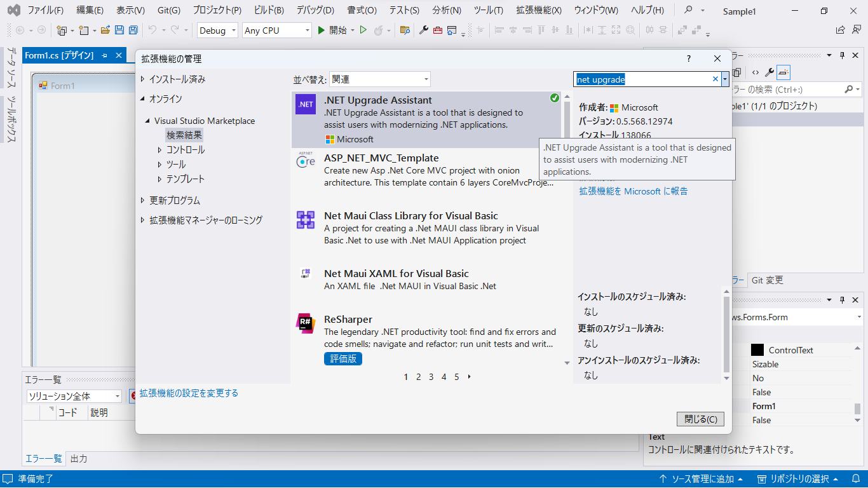Toggle auto-hide pin on the Properties panel

pyautogui.click(x=842, y=300)
